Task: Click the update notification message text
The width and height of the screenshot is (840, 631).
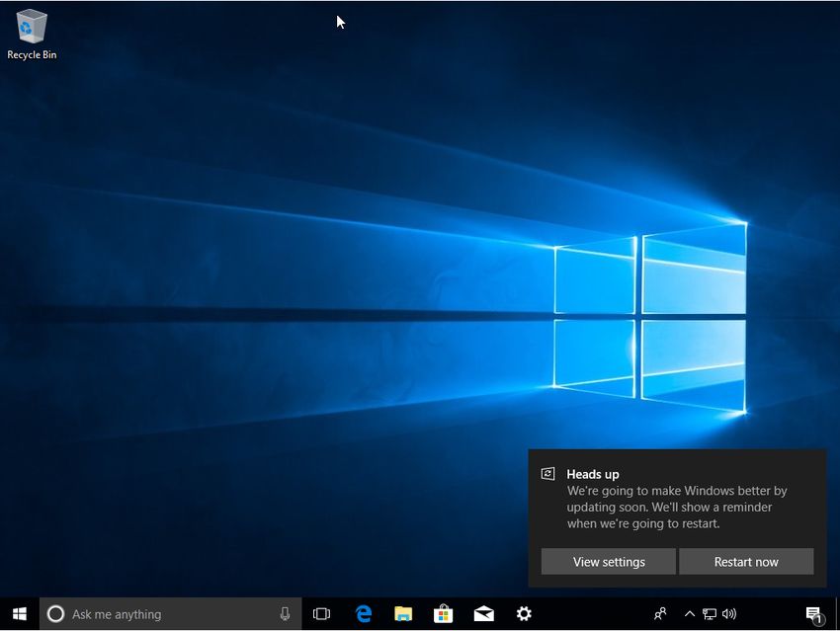Action: pyautogui.click(x=677, y=507)
